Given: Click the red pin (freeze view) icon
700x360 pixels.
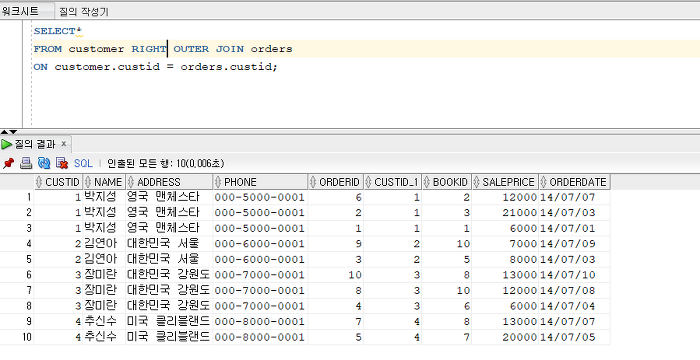Looking at the screenshot, I should click(x=8, y=163).
